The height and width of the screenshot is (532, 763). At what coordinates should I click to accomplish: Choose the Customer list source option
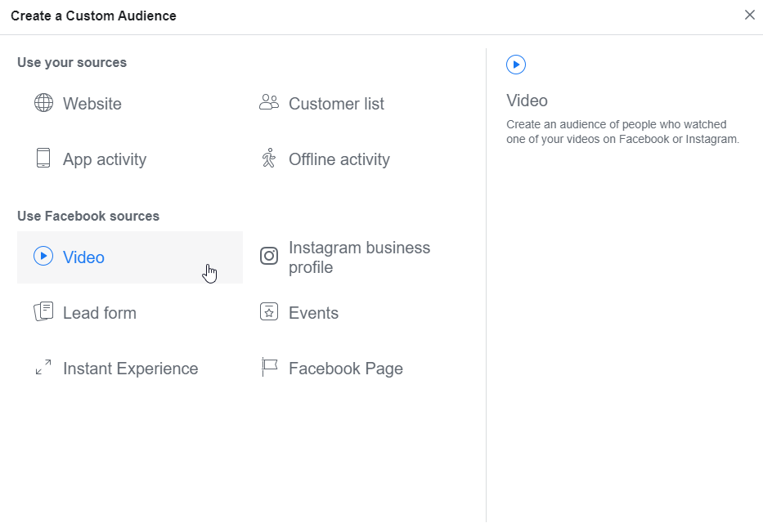[x=336, y=104]
